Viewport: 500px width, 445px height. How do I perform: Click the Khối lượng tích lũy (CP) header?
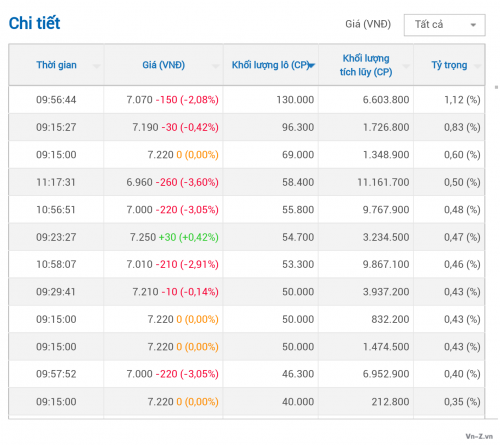(x=366, y=65)
